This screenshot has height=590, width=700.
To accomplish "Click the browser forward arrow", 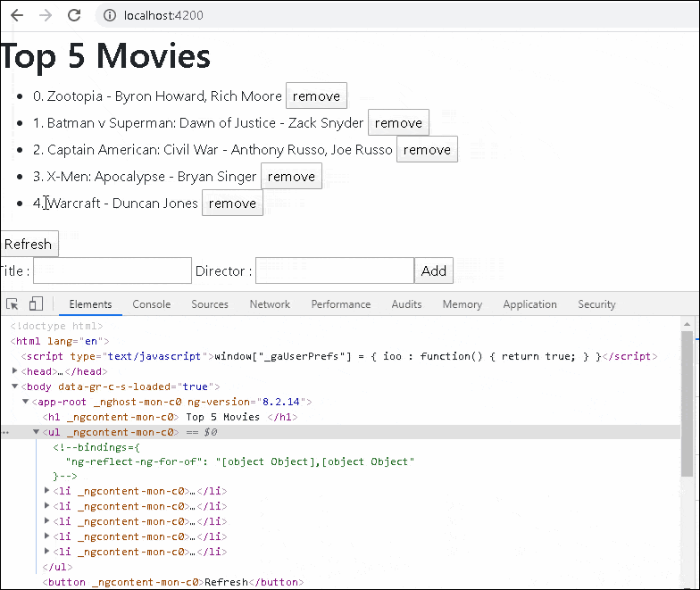I will 46,15.
